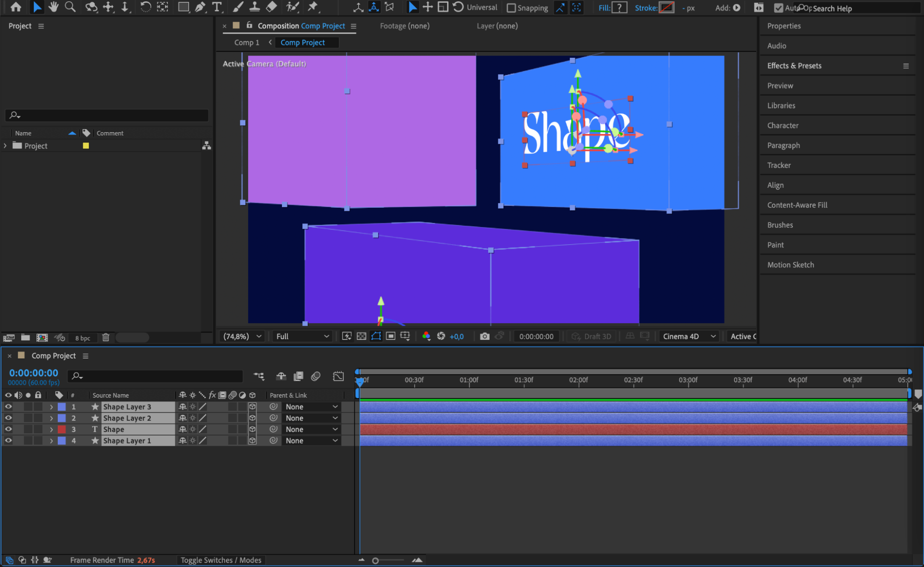
Task: Select the Pen tool
Action: [200, 7]
